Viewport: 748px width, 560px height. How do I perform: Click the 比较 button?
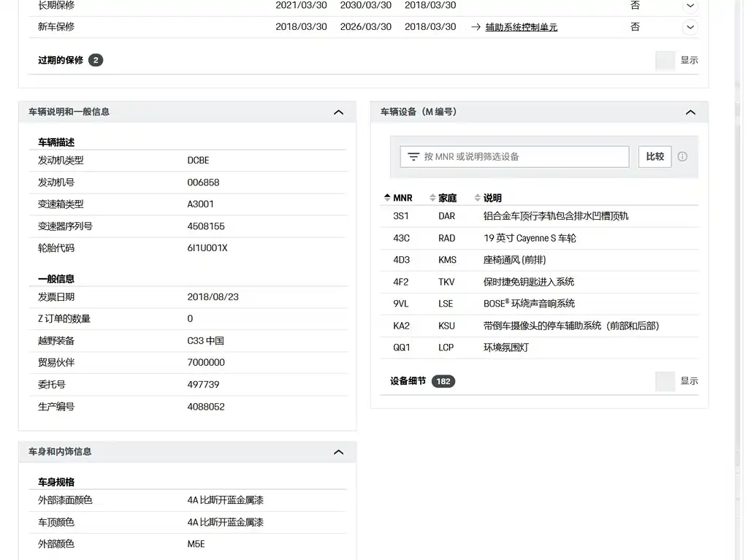click(654, 156)
